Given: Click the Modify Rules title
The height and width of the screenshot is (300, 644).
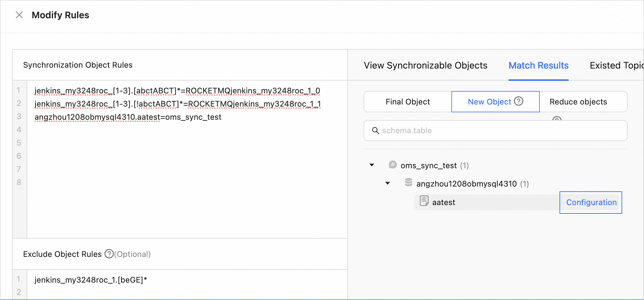Looking at the screenshot, I should coord(61,15).
